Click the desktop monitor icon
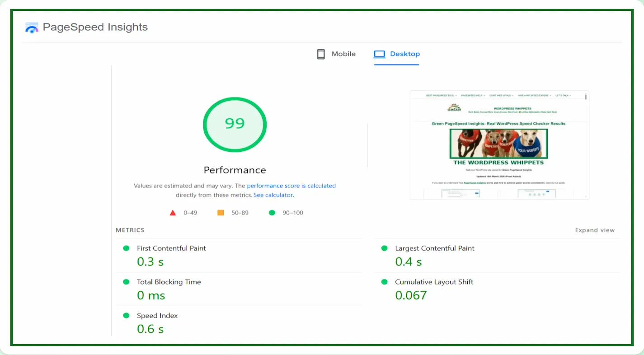The width and height of the screenshot is (644, 355). point(379,54)
